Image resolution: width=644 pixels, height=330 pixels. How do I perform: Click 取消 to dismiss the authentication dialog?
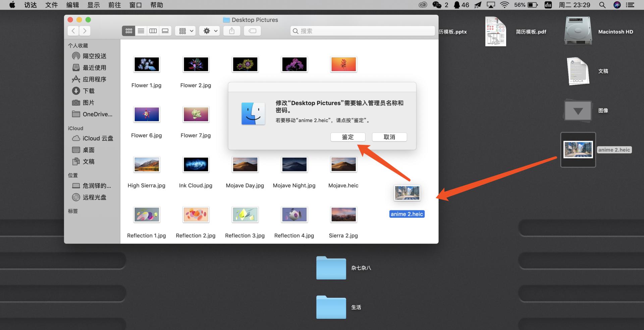pos(389,137)
